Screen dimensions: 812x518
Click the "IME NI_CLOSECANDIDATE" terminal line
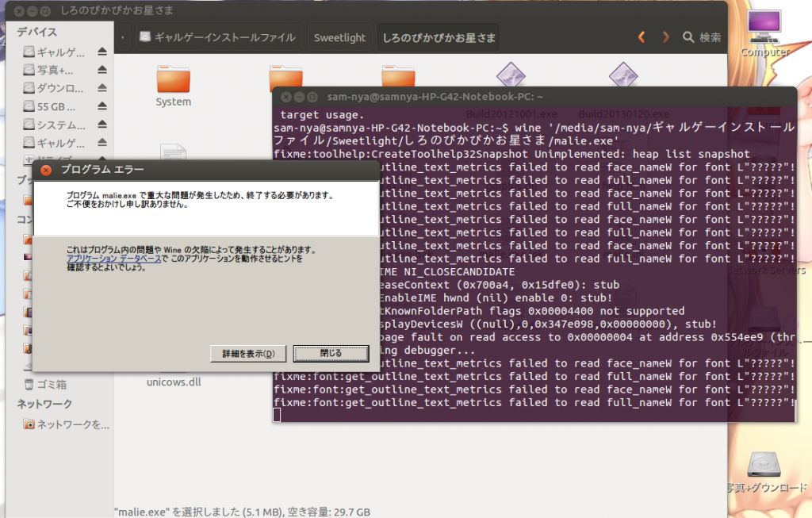pos(447,271)
